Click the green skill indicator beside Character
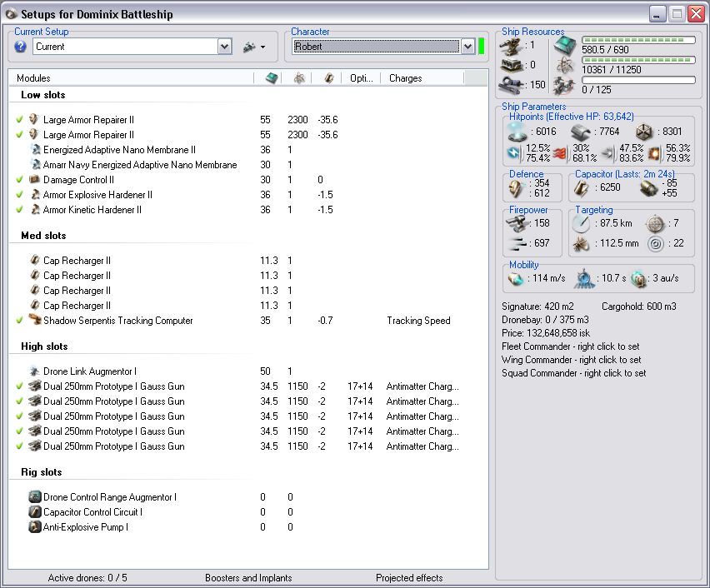Image resolution: width=710 pixels, height=588 pixels. point(481,47)
